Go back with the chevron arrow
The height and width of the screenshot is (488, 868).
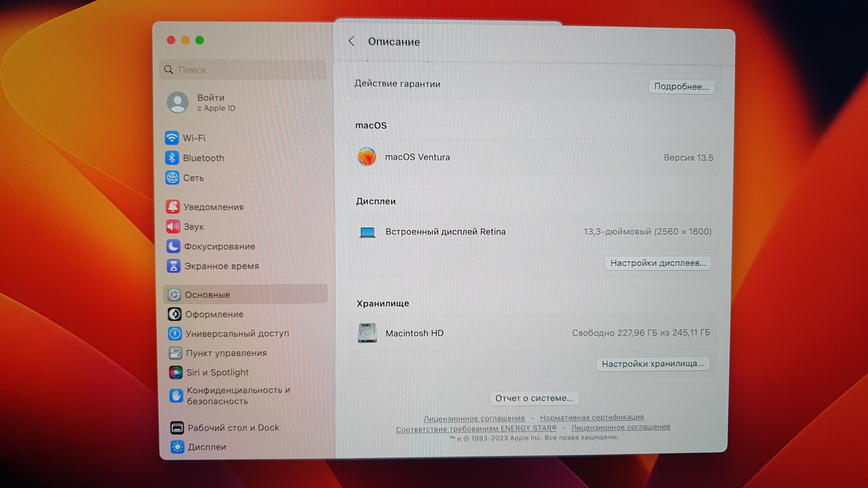pyautogui.click(x=351, y=41)
